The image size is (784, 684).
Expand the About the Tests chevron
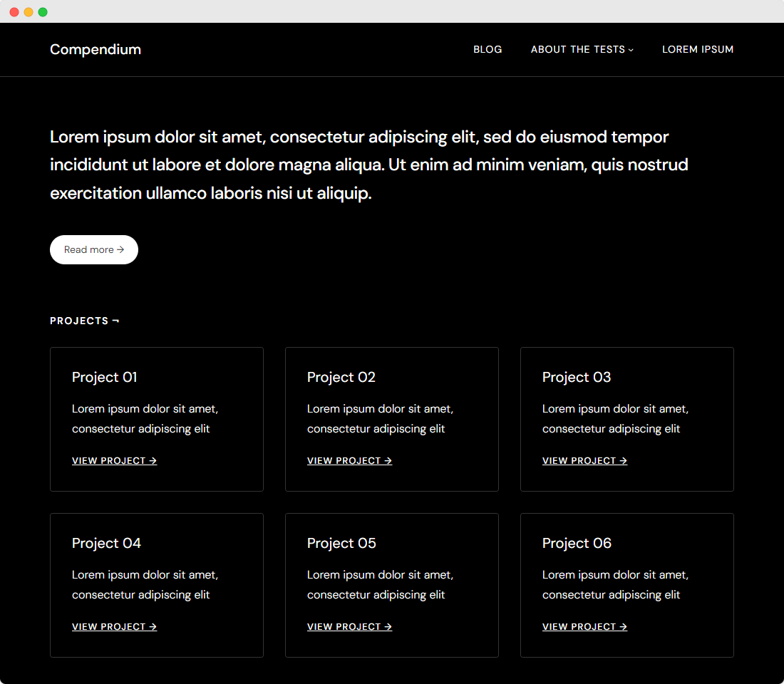[631, 50]
